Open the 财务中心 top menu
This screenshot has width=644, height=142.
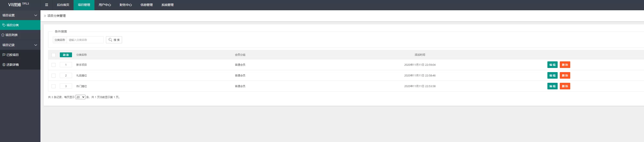tap(126, 5)
